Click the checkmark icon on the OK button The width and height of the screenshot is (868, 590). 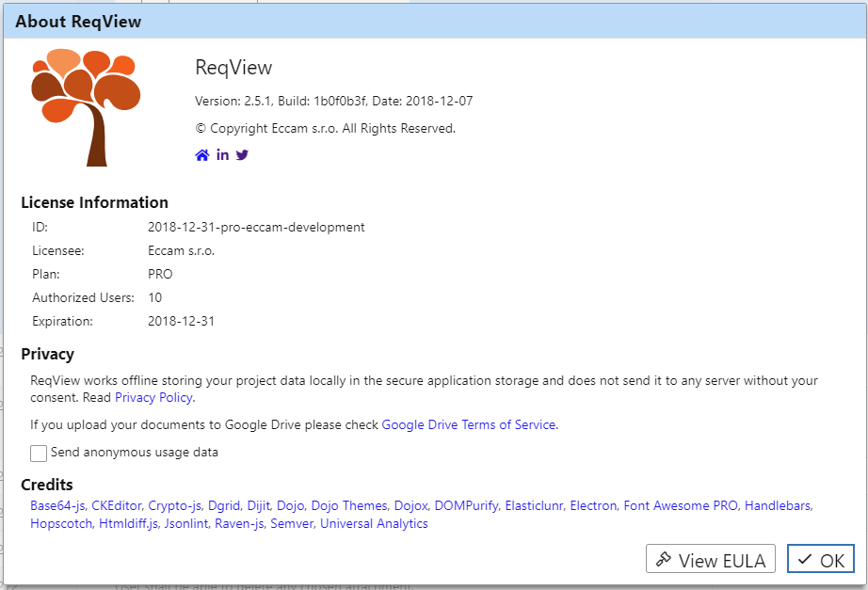coord(804,558)
